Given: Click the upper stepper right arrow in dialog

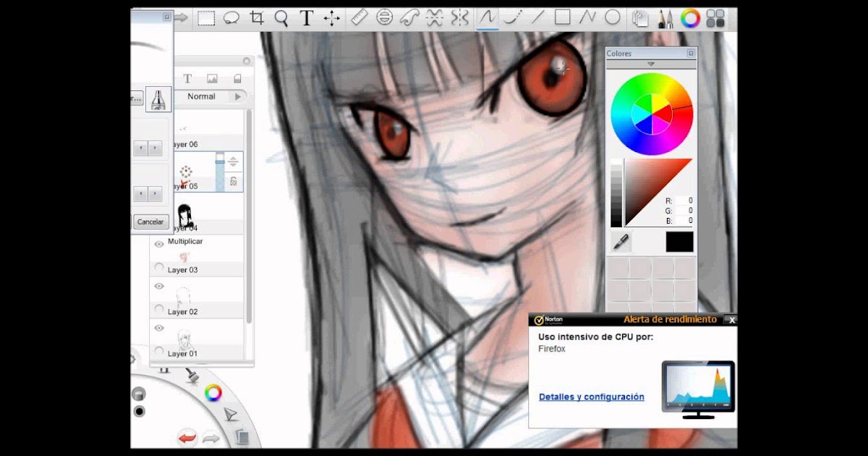Looking at the screenshot, I should (155, 148).
